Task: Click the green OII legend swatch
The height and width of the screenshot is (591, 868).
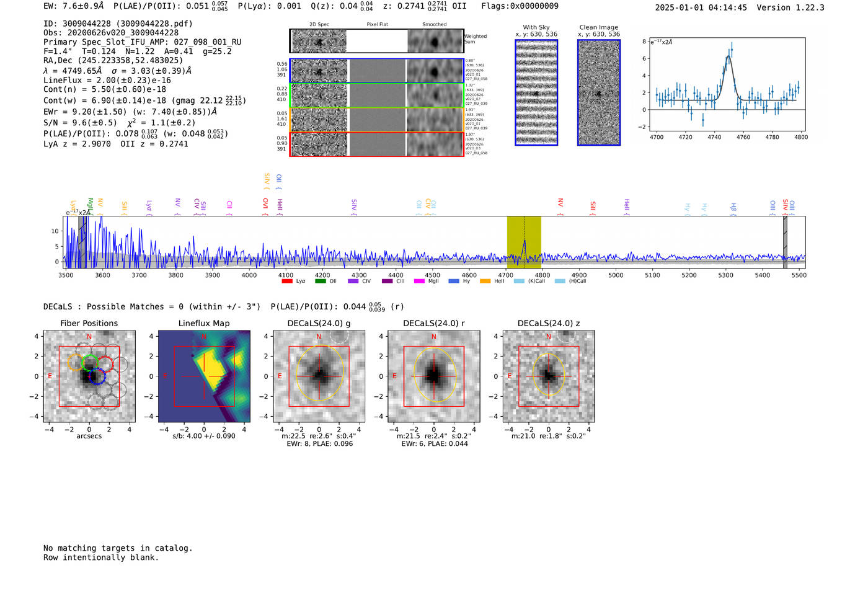Action: (x=320, y=282)
